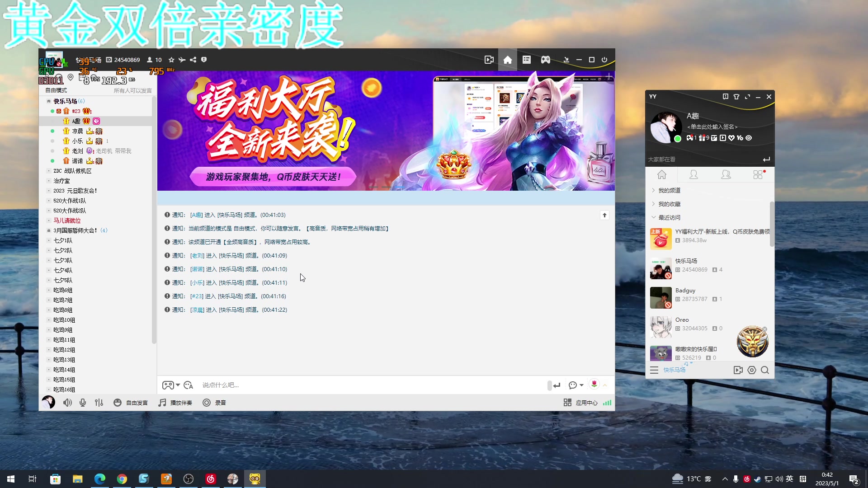Click the [A趣] username link in chat notice
This screenshot has width=868, height=488.
pos(196,215)
